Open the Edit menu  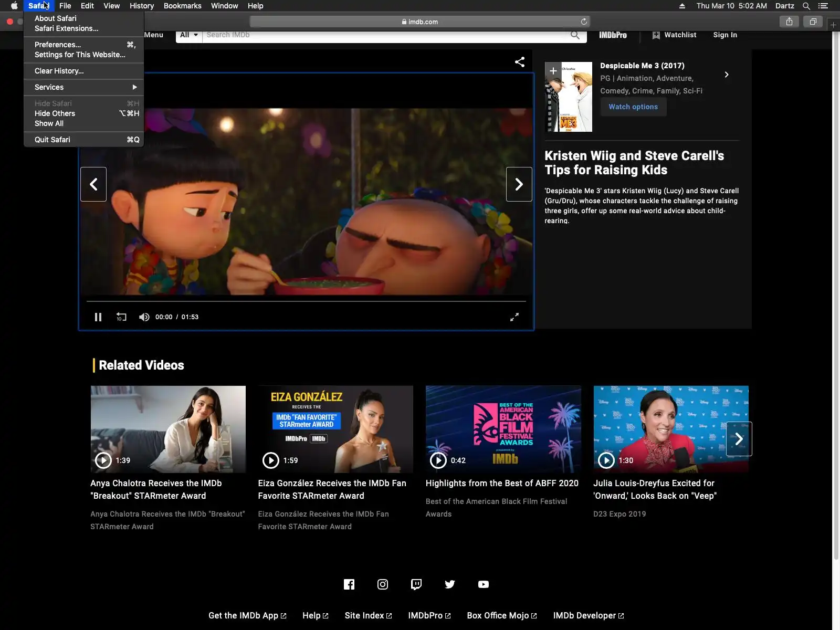(87, 6)
